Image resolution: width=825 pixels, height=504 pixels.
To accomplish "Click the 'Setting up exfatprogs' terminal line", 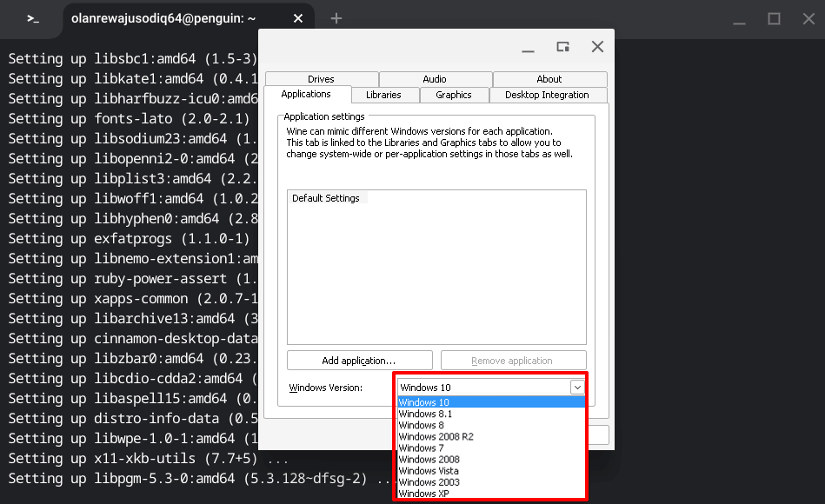I will [129, 239].
